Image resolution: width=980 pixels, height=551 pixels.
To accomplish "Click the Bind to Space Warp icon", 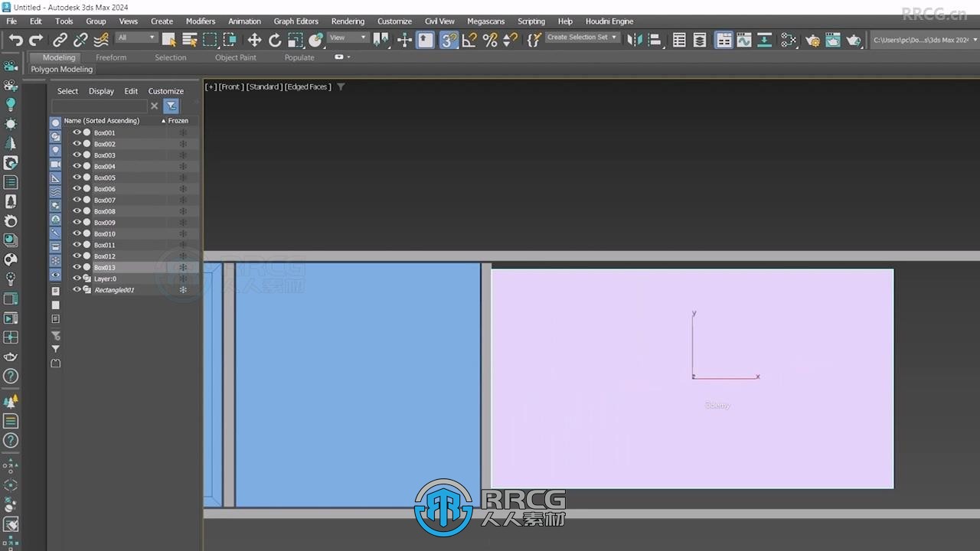I will tap(101, 40).
